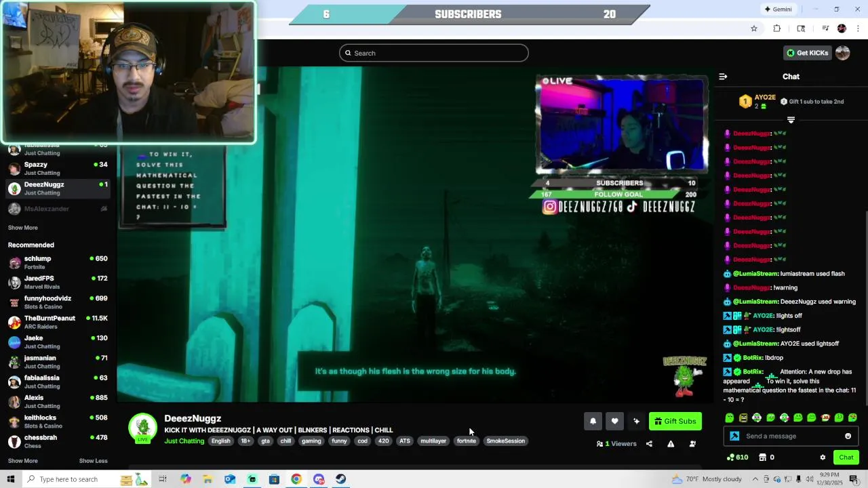Click the user icon next to report
This screenshot has width=868, height=488.
692,444
